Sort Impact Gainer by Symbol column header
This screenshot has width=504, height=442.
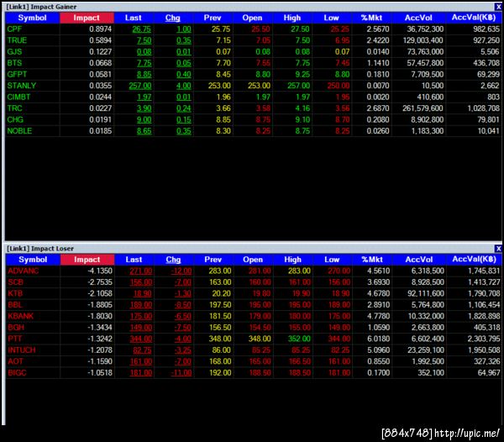(x=33, y=18)
